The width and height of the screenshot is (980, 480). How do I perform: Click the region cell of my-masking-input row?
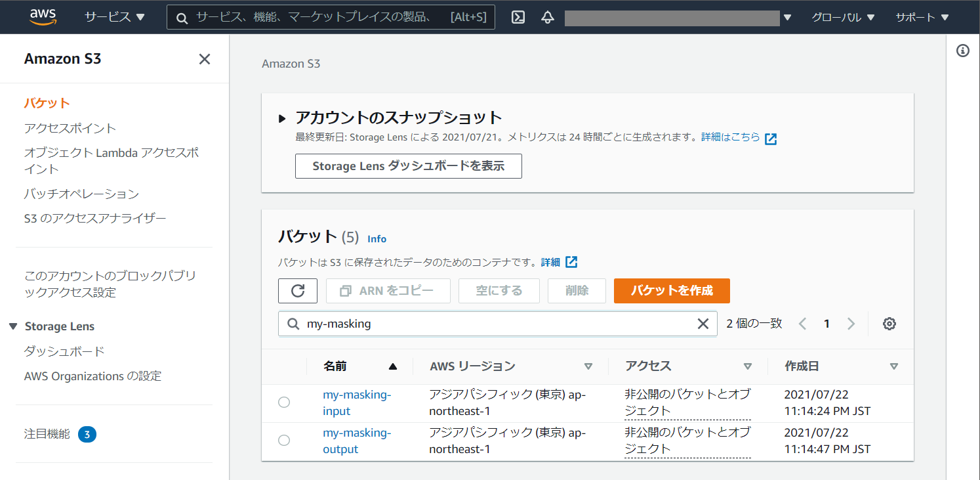click(x=508, y=403)
